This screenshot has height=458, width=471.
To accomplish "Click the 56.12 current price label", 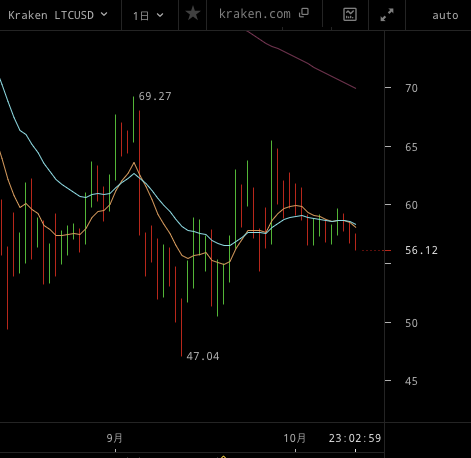I will pyautogui.click(x=421, y=250).
